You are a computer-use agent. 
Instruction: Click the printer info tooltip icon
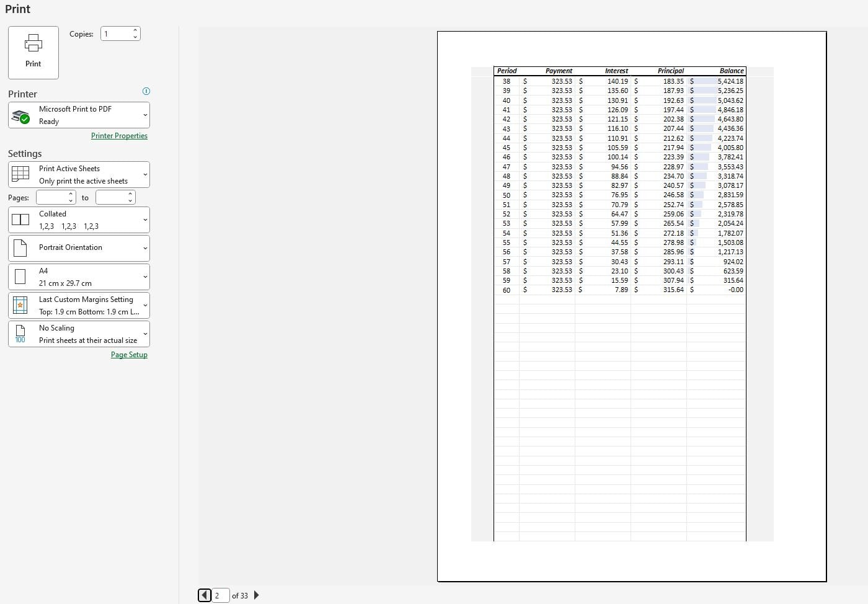point(146,91)
